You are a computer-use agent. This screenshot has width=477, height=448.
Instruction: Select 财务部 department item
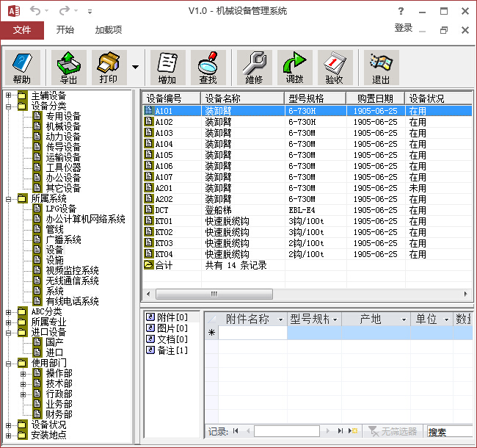[x=59, y=414]
